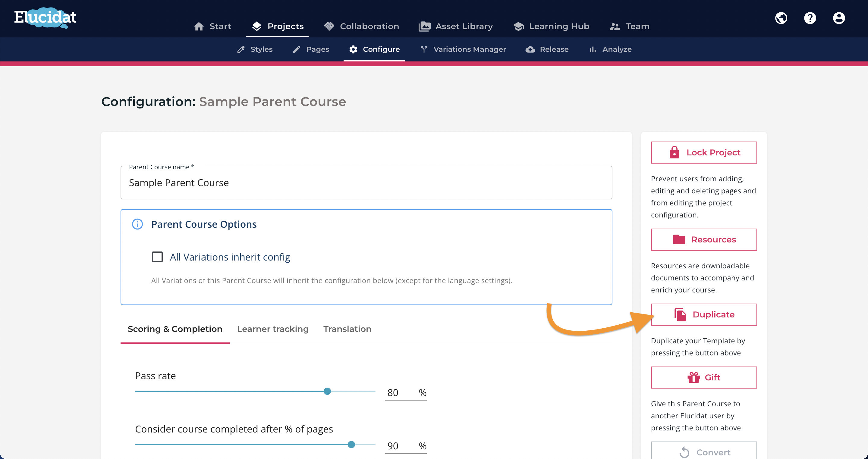The height and width of the screenshot is (459, 868).
Task: Switch to the Pages sub-navigation
Action: coord(311,49)
